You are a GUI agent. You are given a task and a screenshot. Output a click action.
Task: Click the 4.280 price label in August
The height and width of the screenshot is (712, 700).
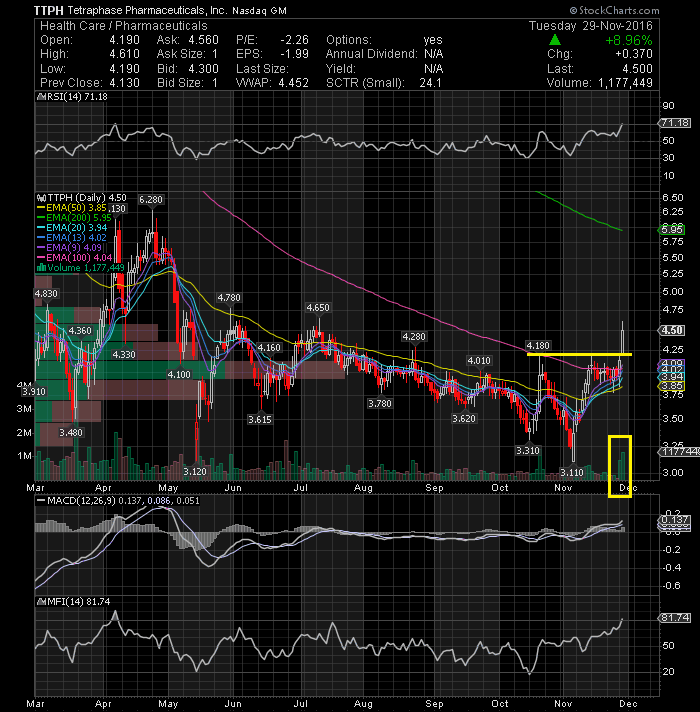click(x=414, y=337)
